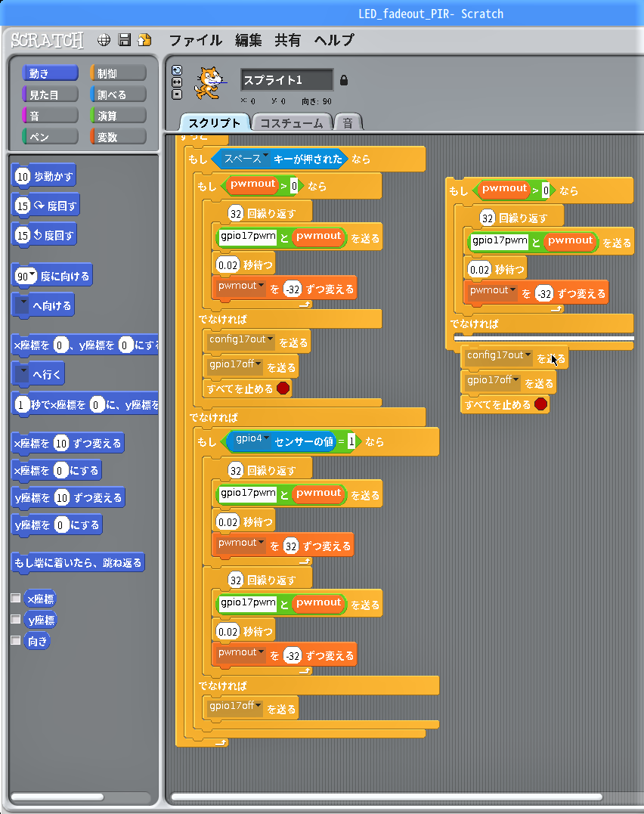
Task: Switch to the コスチューム tab
Action: [x=291, y=123]
